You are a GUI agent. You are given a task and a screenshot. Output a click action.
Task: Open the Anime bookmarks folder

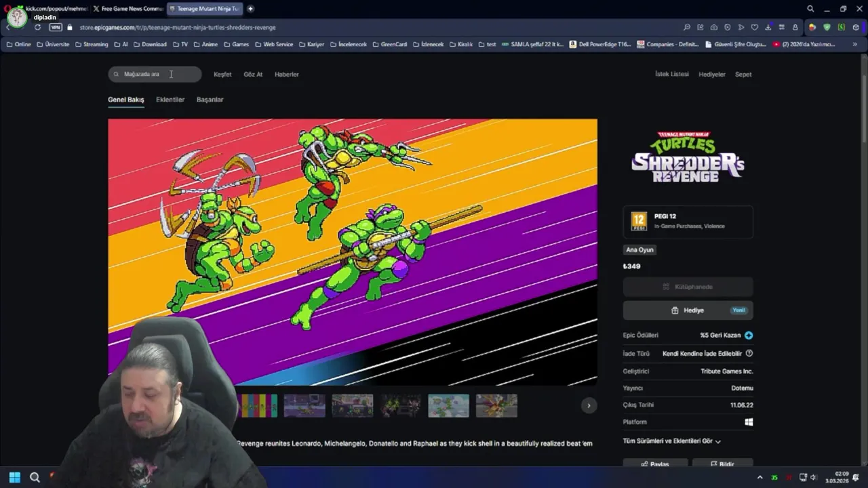click(205, 44)
